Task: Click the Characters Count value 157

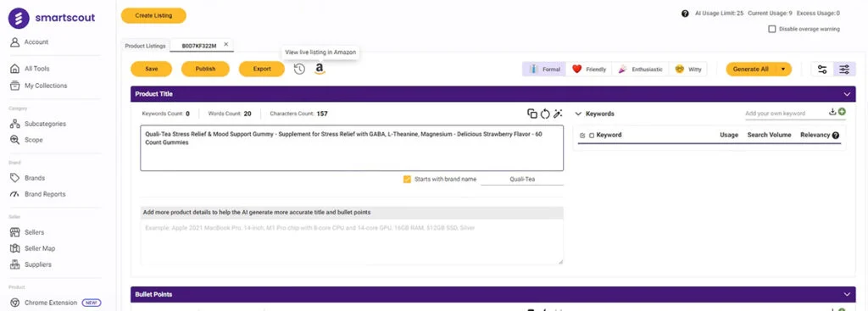Action: 322,114
